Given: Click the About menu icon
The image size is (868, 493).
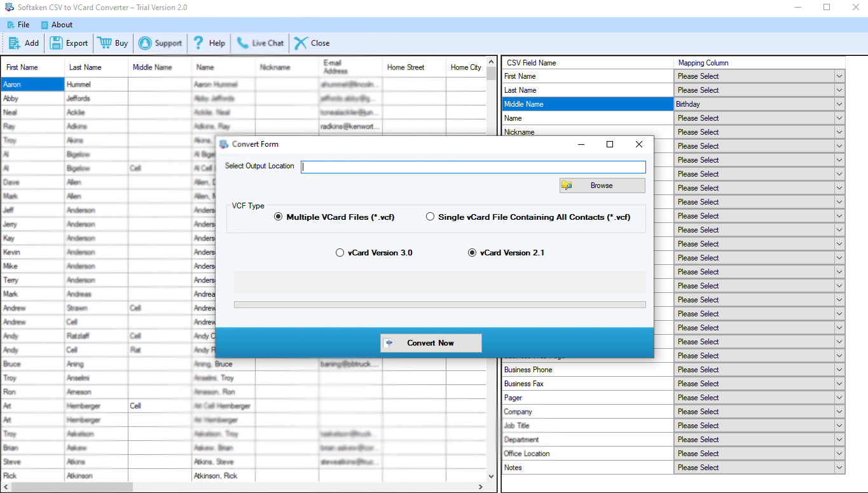Looking at the screenshot, I should coord(45,25).
